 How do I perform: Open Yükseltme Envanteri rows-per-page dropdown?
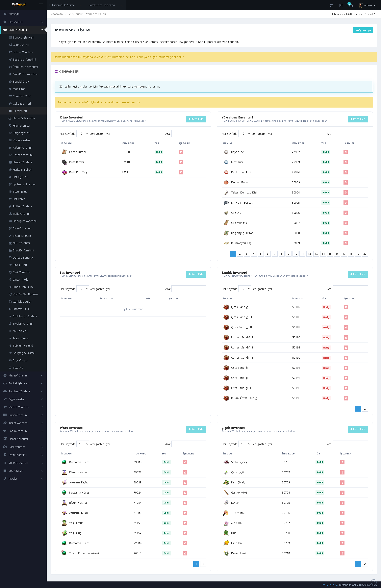(x=244, y=134)
